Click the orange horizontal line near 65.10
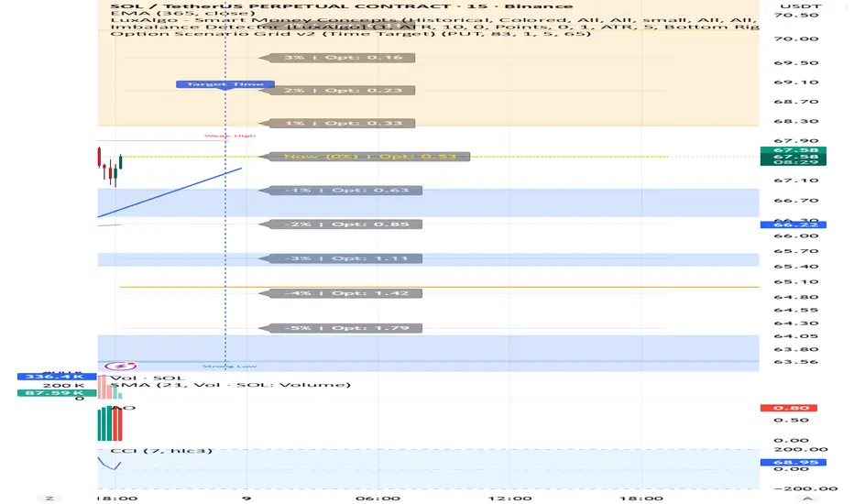This screenshot has height=504, width=854. [439, 287]
